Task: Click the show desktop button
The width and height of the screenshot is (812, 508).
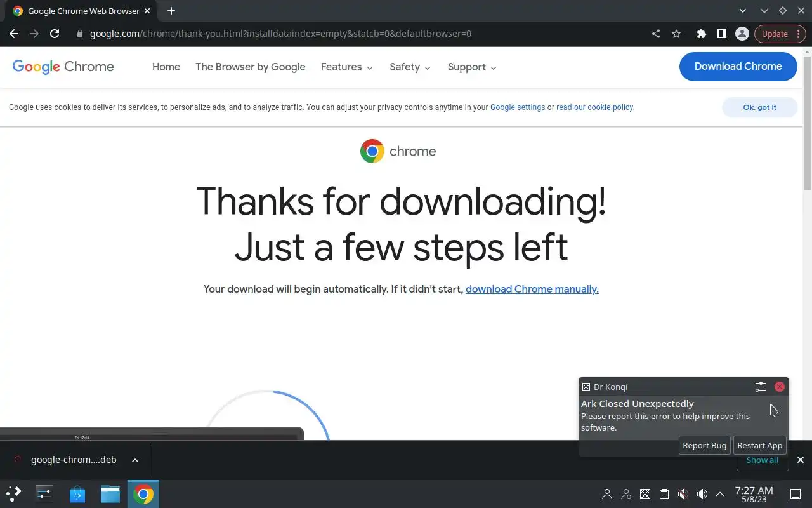Action: pyautogui.click(x=795, y=494)
